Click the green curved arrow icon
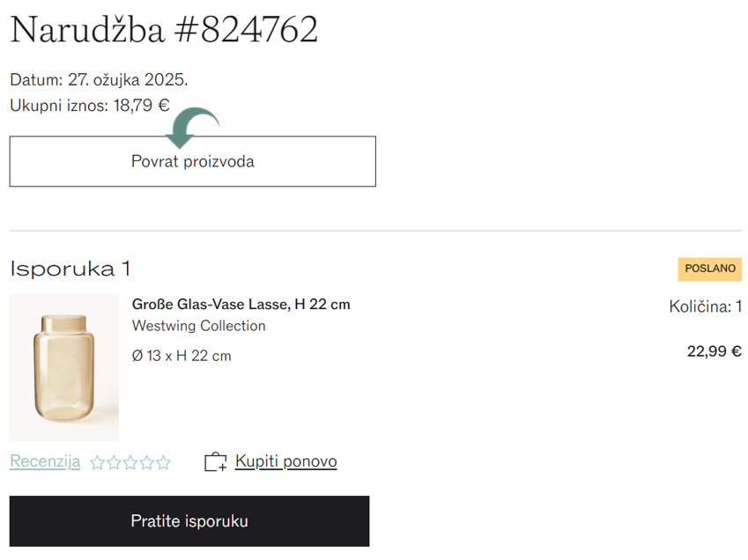Screen dimensions: 748x560 (192, 128)
